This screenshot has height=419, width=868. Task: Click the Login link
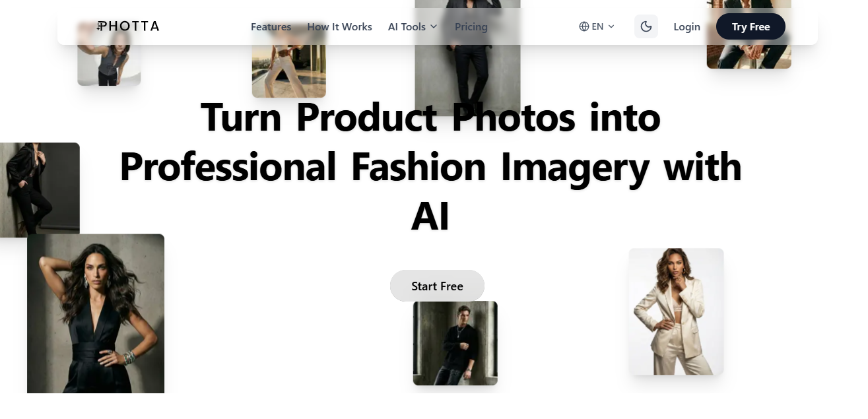(686, 27)
